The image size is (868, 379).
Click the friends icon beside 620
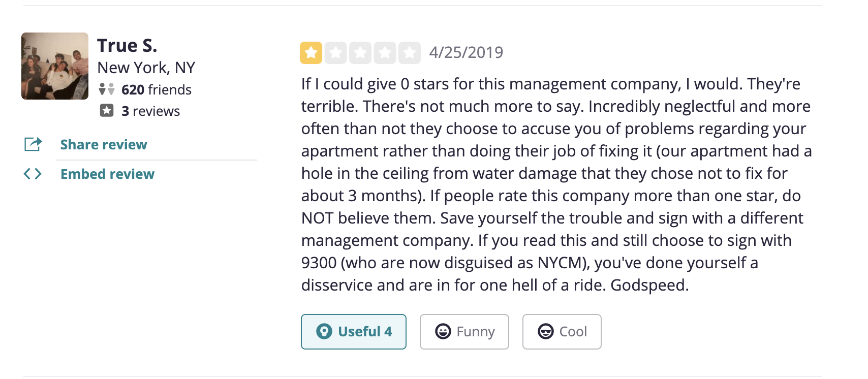tap(107, 89)
